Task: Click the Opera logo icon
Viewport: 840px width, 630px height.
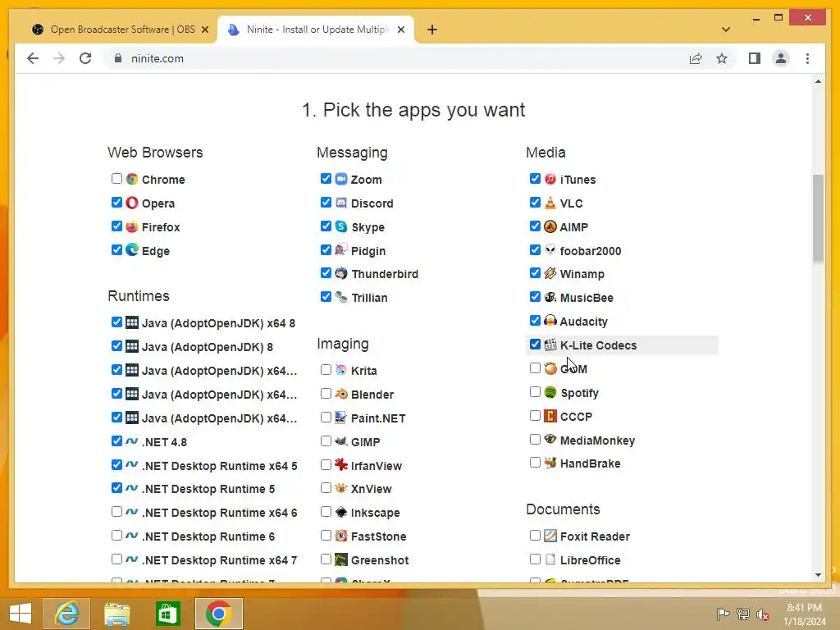Action: pyautogui.click(x=132, y=203)
